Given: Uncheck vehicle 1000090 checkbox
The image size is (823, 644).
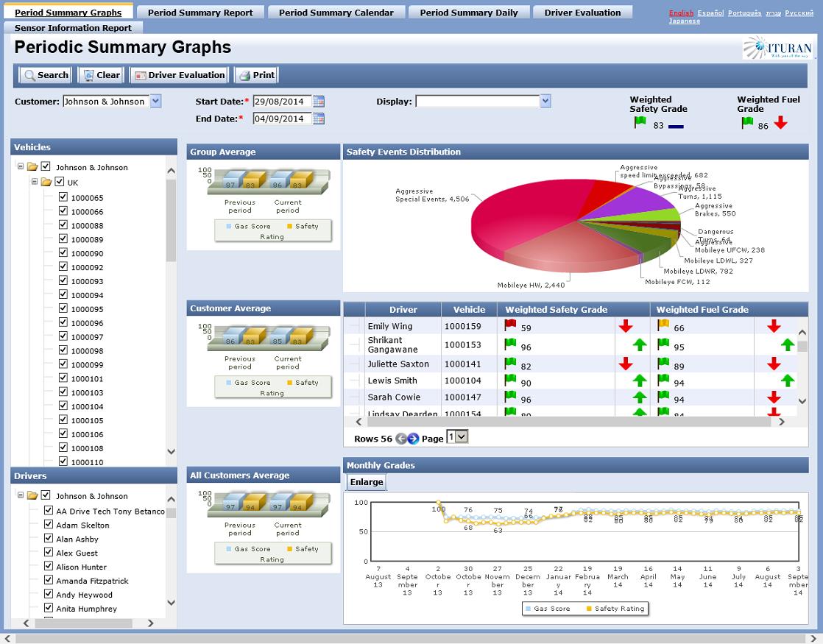Looking at the screenshot, I should [x=63, y=252].
